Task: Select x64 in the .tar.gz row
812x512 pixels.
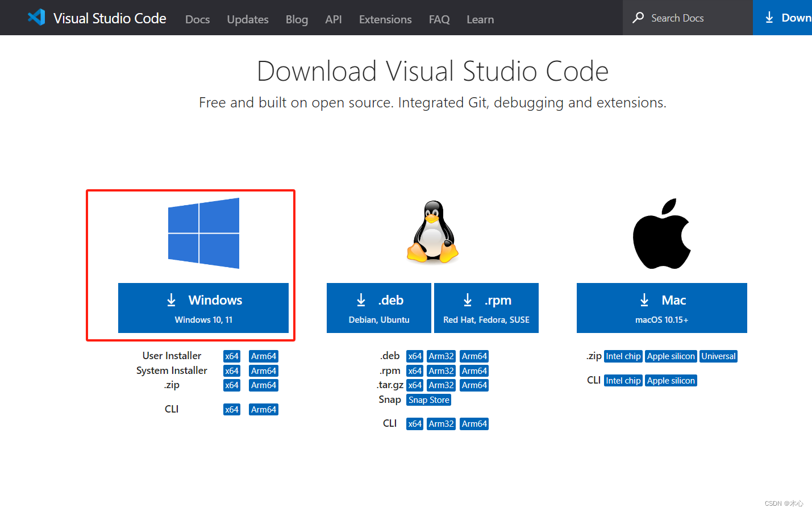Action: [x=415, y=385]
